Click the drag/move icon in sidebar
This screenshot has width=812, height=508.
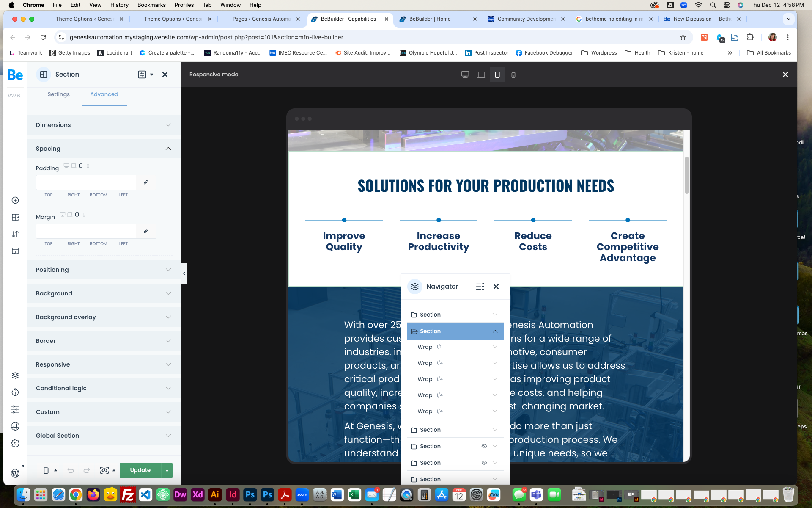[x=15, y=234]
